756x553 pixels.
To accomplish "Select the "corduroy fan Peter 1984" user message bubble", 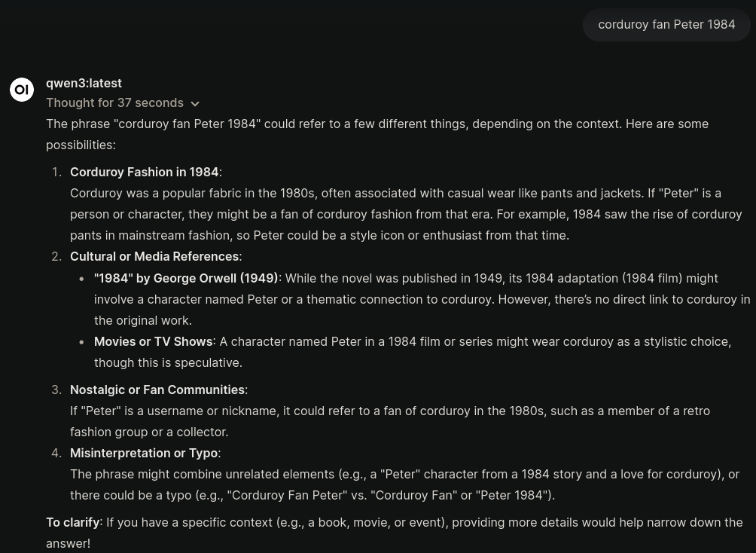I will 666,24.
